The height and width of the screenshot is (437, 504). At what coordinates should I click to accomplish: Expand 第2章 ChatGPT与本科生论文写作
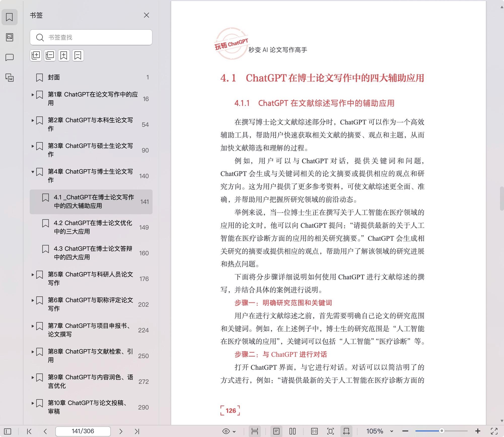point(33,120)
